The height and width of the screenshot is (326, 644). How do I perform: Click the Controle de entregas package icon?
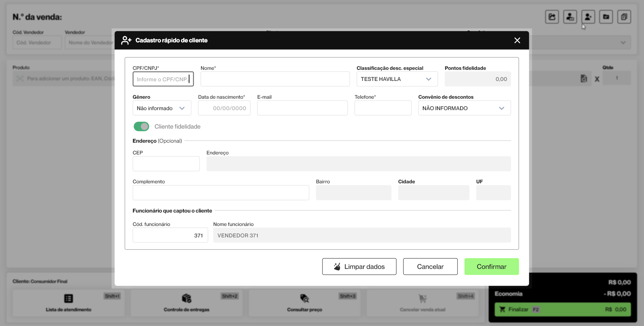coord(187,298)
